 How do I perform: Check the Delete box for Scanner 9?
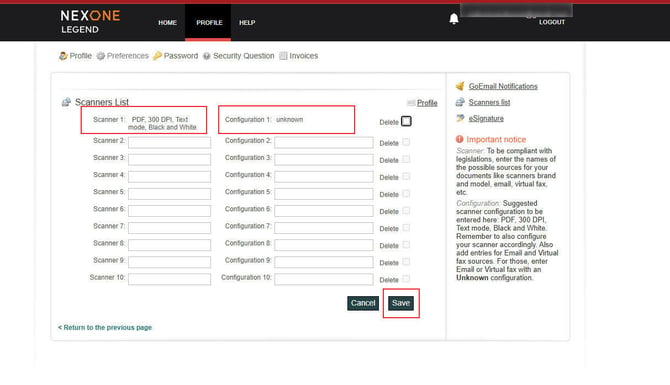tap(406, 262)
